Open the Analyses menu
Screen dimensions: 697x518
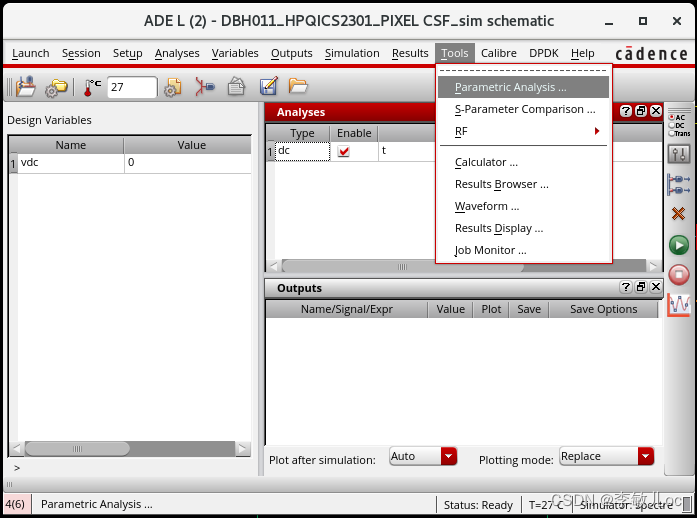point(177,53)
